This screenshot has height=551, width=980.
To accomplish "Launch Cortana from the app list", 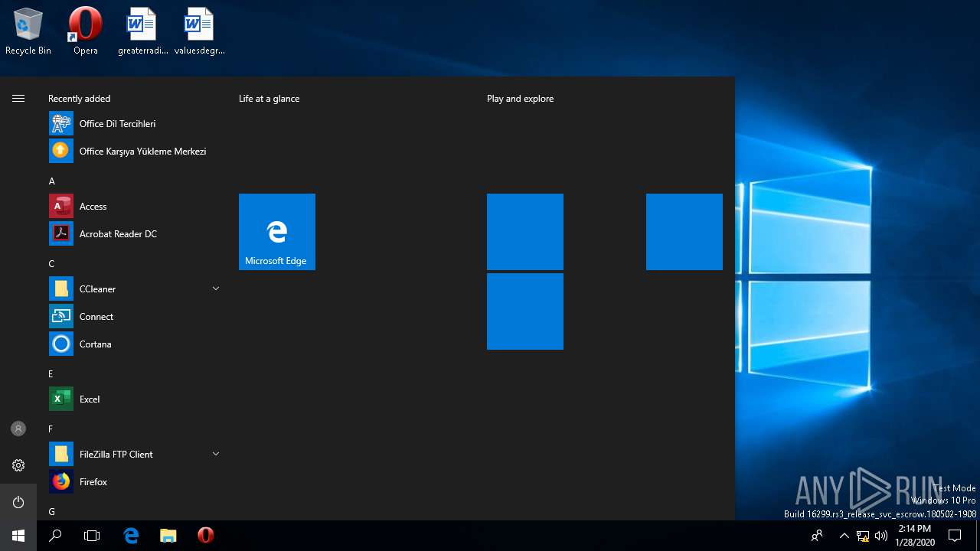I will click(x=61, y=344).
